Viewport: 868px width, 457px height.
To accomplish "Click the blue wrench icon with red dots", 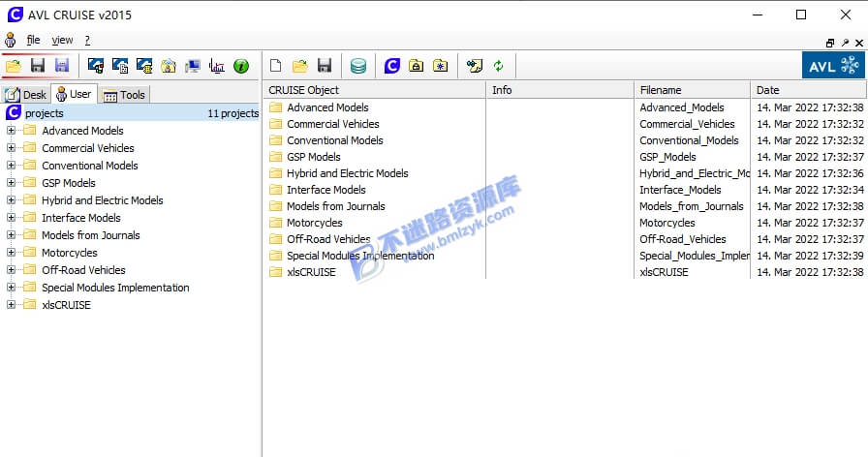I will [x=96, y=66].
